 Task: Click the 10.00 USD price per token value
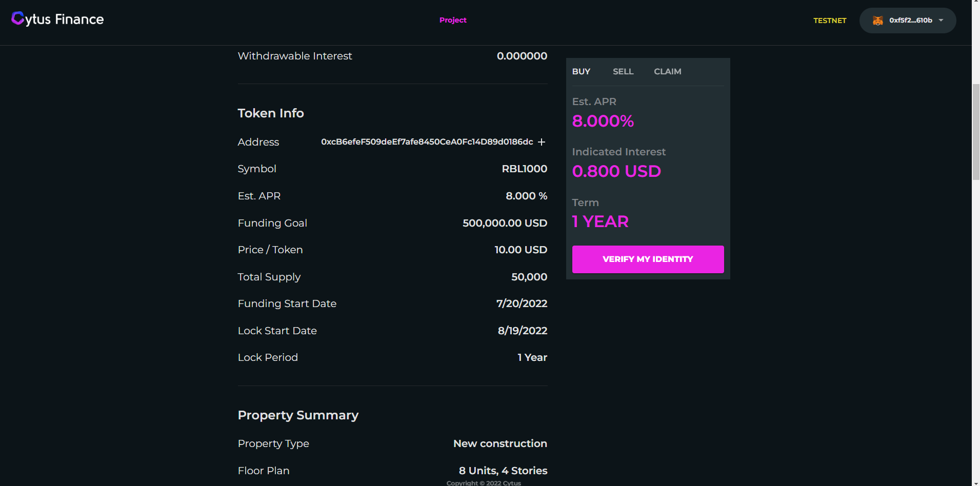[x=521, y=250]
